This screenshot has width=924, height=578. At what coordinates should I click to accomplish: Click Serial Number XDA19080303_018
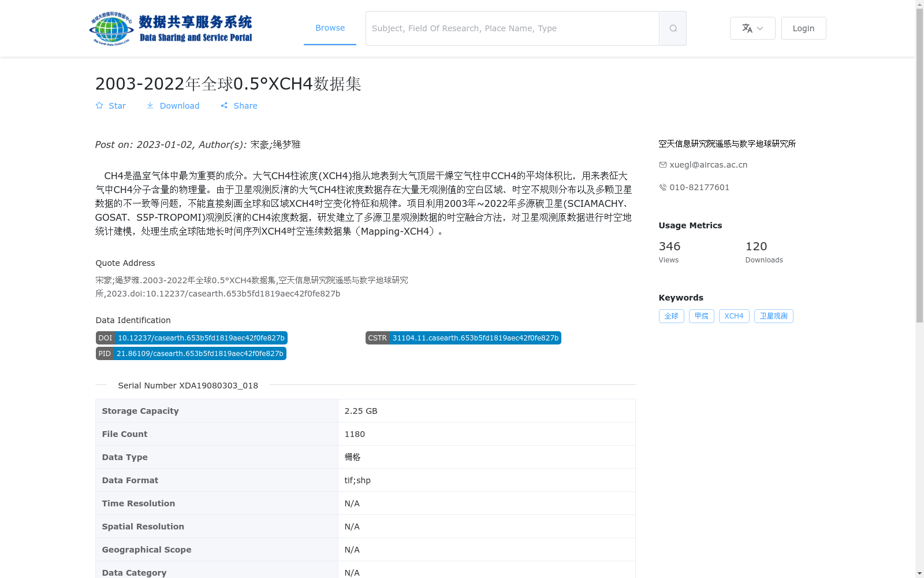point(188,386)
